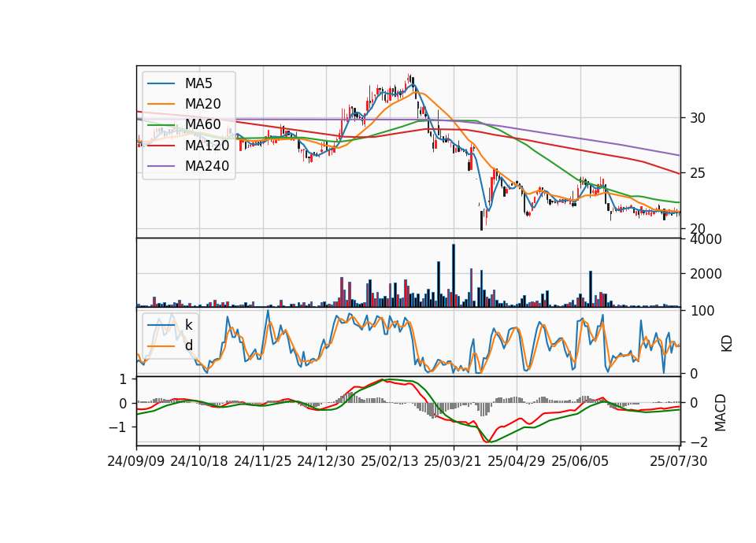This screenshot has width=756, height=543.
Task: Click the purple MA240 legend line sample
Action: click(x=161, y=166)
